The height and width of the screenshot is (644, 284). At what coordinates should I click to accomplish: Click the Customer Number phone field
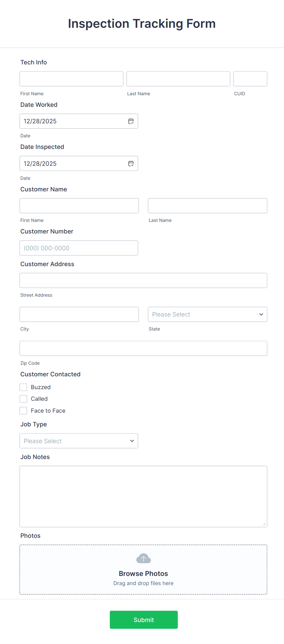[x=78, y=248]
